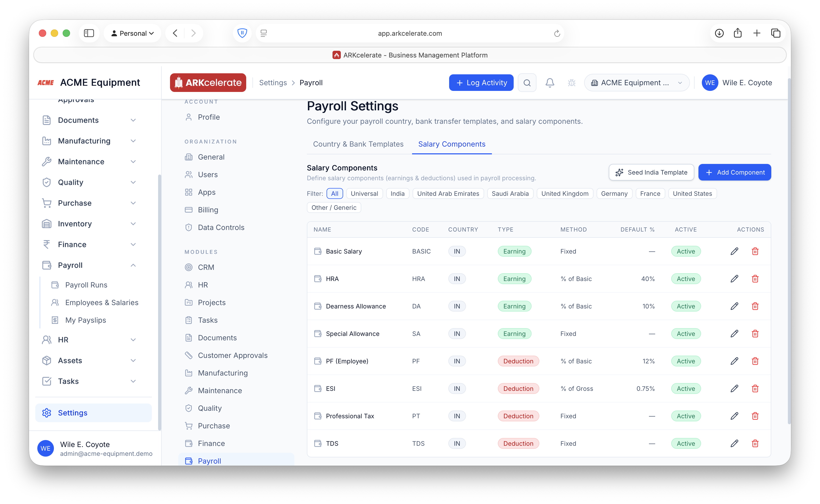
Task: Open Billing settings page
Action: pyautogui.click(x=208, y=210)
